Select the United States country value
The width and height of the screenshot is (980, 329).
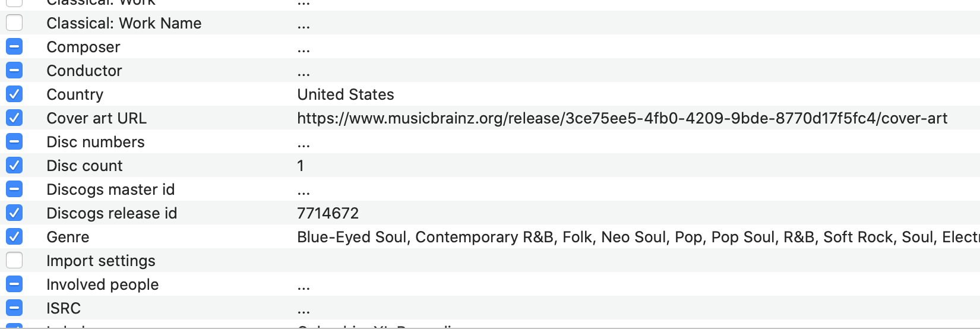345,94
